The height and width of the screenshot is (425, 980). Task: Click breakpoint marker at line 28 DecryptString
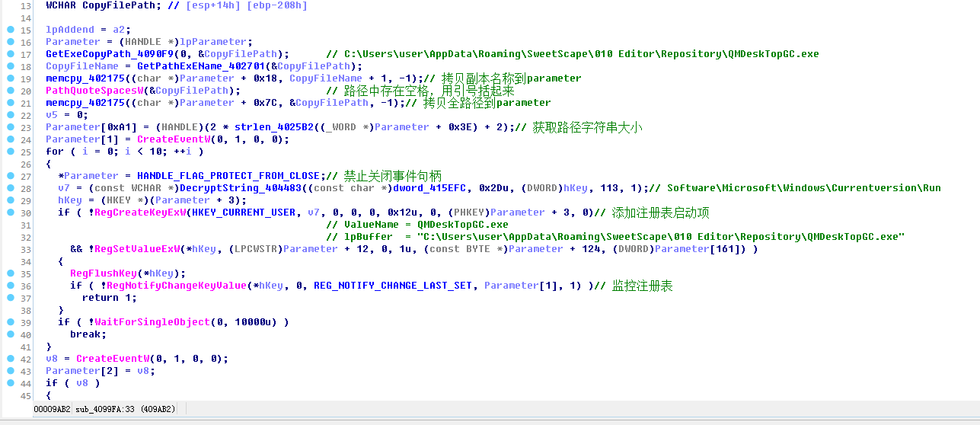click(11, 188)
